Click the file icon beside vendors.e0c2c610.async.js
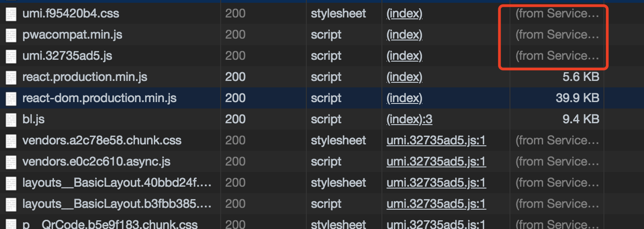644x229 pixels. pos(11,162)
